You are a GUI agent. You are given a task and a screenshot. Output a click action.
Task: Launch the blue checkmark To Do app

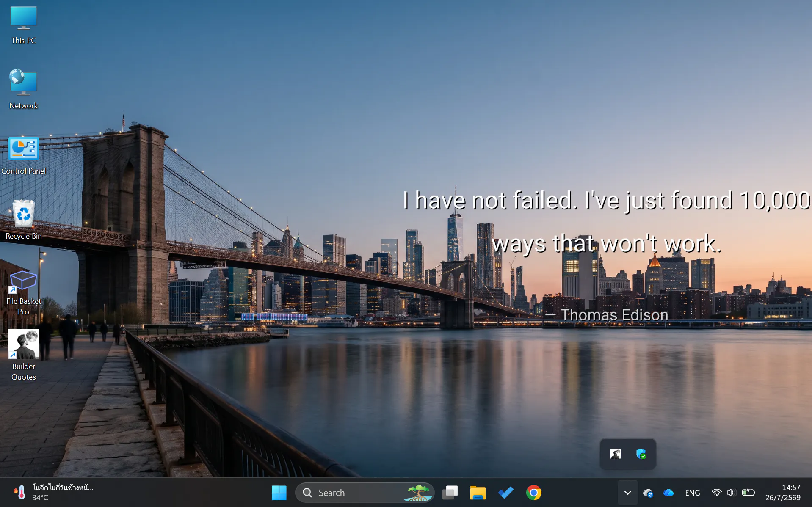coord(506,493)
